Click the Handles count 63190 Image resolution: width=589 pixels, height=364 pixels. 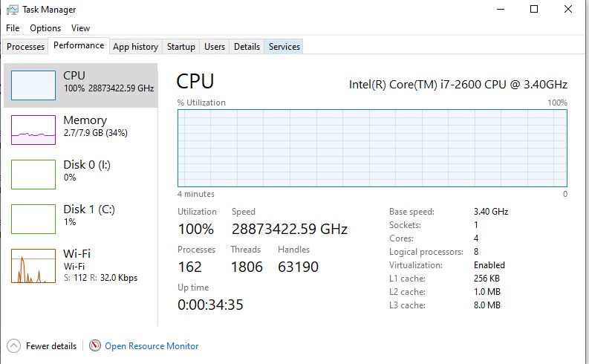coord(299,267)
